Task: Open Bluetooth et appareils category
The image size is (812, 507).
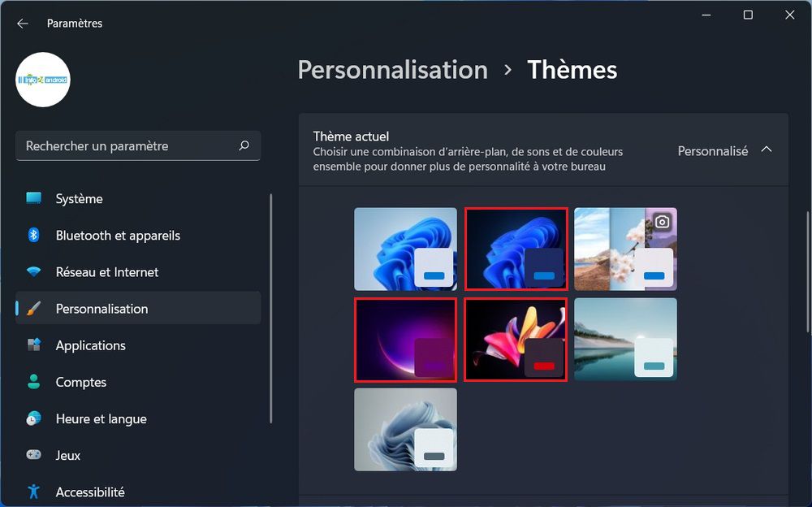Action: click(x=138, y=236)
